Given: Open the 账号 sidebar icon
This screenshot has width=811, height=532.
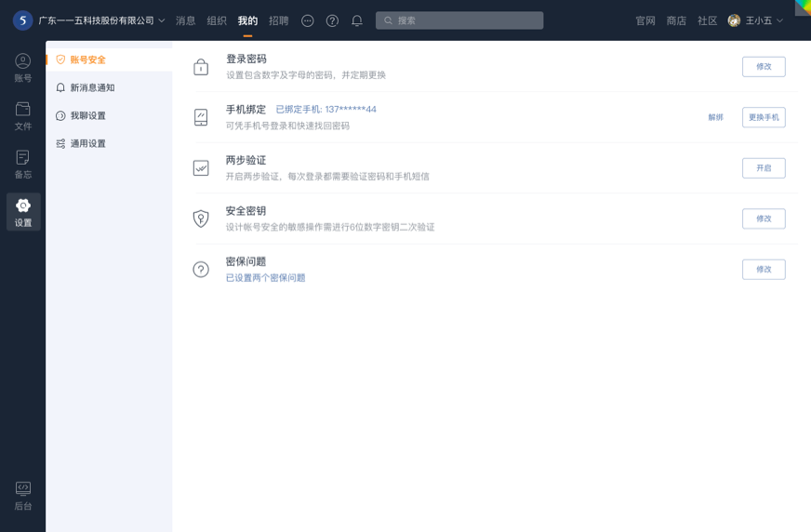Looking at the screenshot, I should (23, 68).
